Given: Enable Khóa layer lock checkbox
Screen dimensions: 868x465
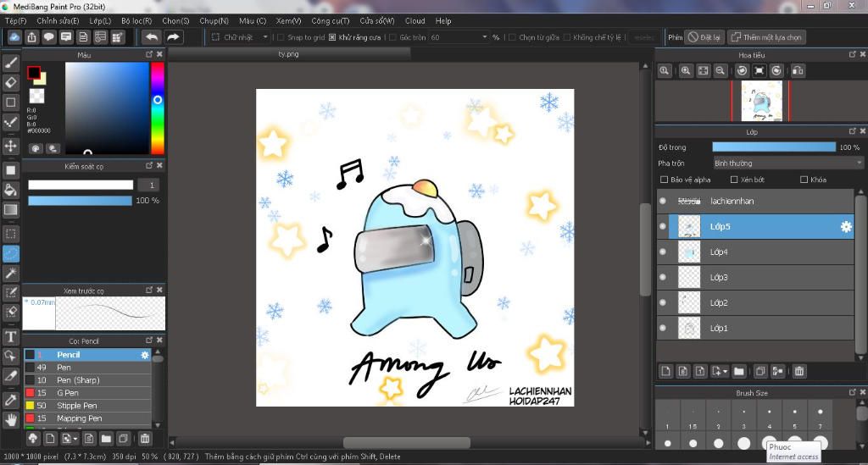Looking at the screenshot, I should click(x=804, y=180).
